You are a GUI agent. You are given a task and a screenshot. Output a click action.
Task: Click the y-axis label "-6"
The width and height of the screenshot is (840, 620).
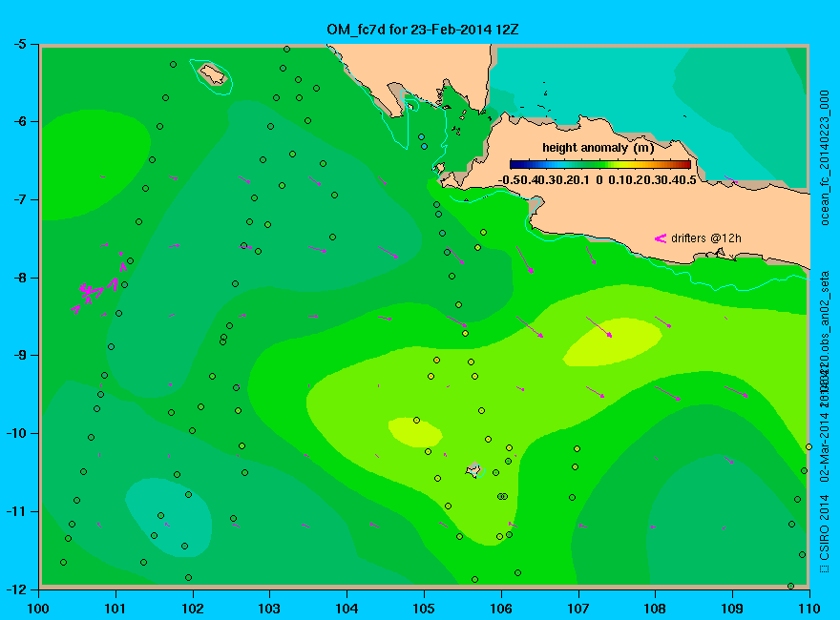tap(18, 121)
